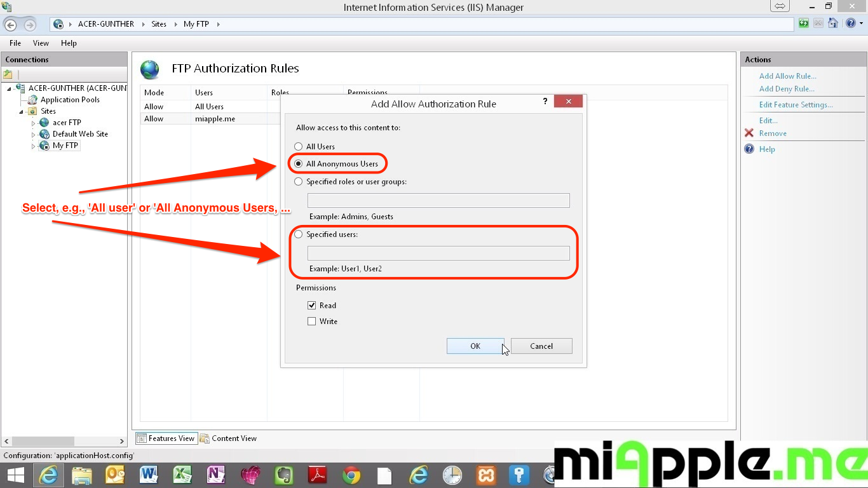This screenshot has height=488, width=868.
Task: Enable the Write permission checkbox
Action: click(x=311, y=322)
